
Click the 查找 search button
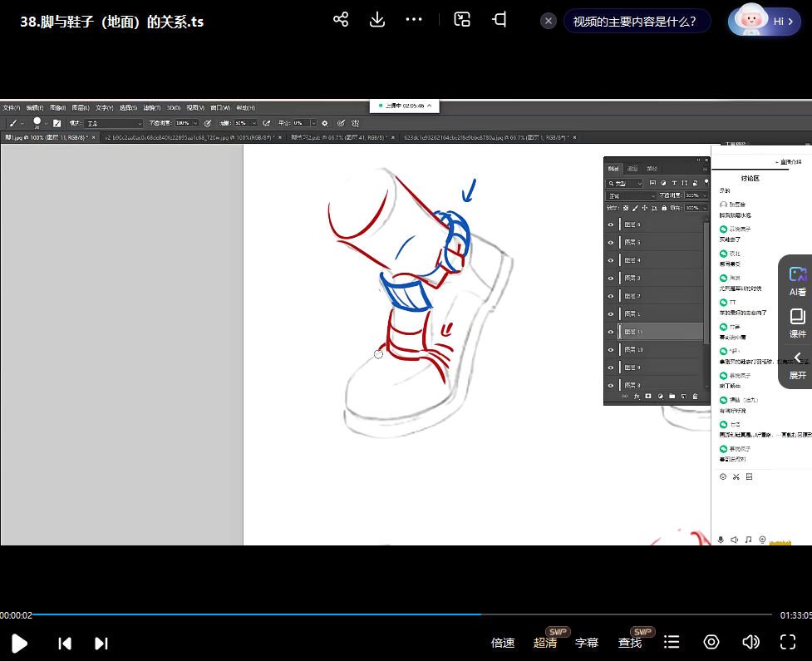630,643
